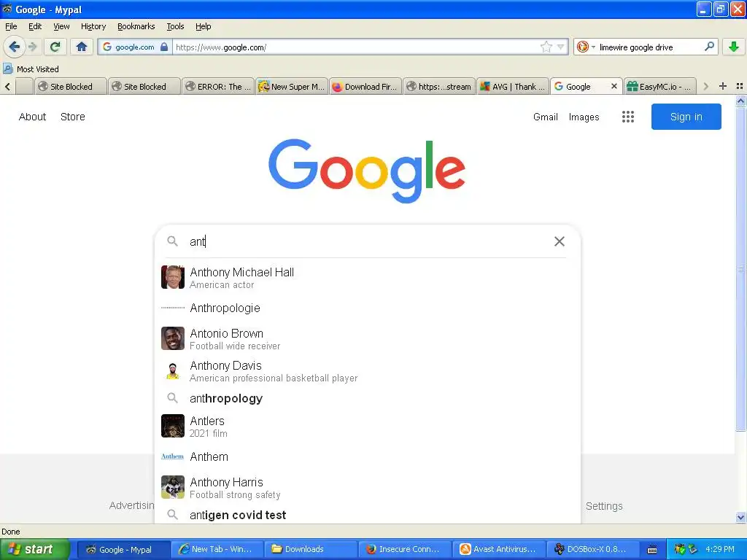Choose antigen covid test suggestion

click(367, 515)
